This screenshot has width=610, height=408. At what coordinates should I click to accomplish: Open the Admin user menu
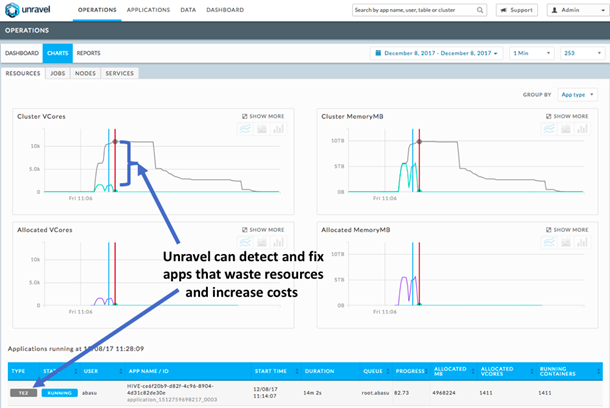tap(578, 10)
